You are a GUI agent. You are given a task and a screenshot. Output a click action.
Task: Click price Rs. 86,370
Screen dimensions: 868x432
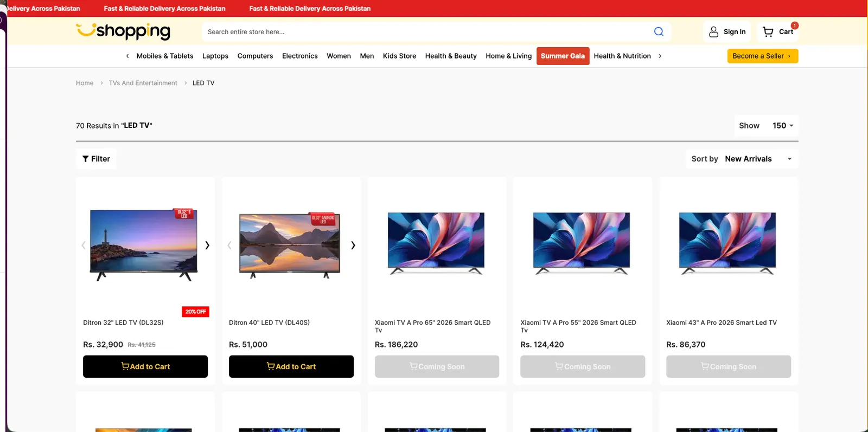(x=686, y=345)
